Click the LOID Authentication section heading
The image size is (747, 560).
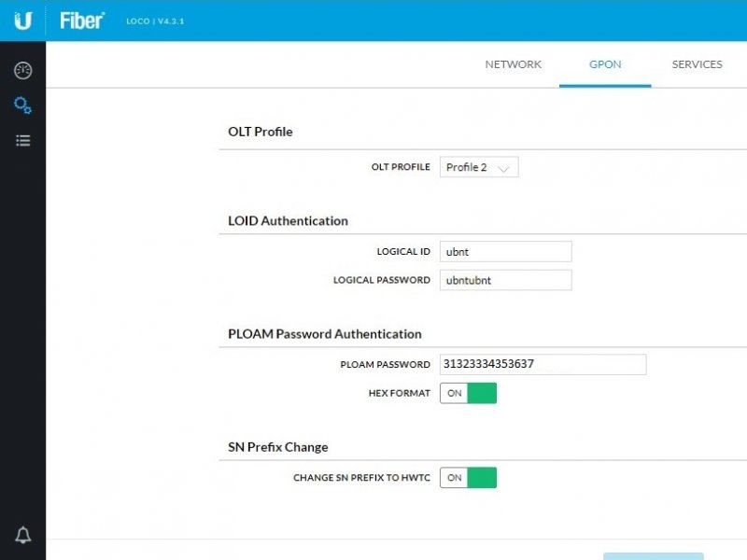tap(288, 221)
